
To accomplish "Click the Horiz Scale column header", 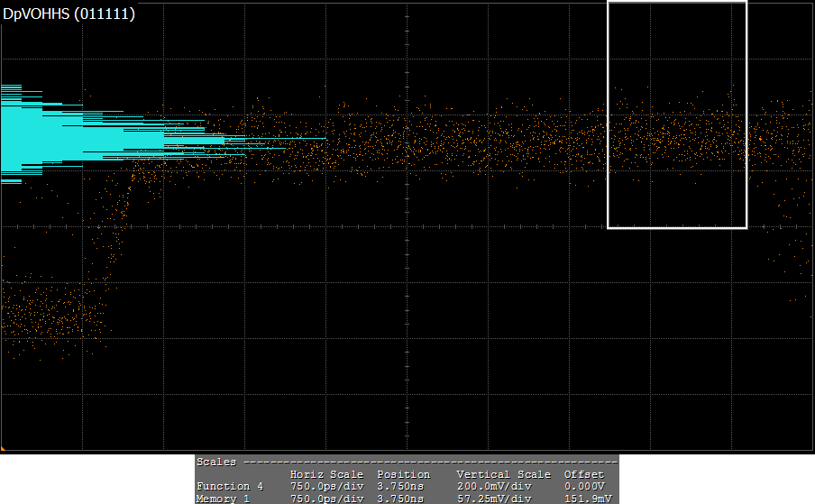I will pyautogui.click(x=326, y=474).
